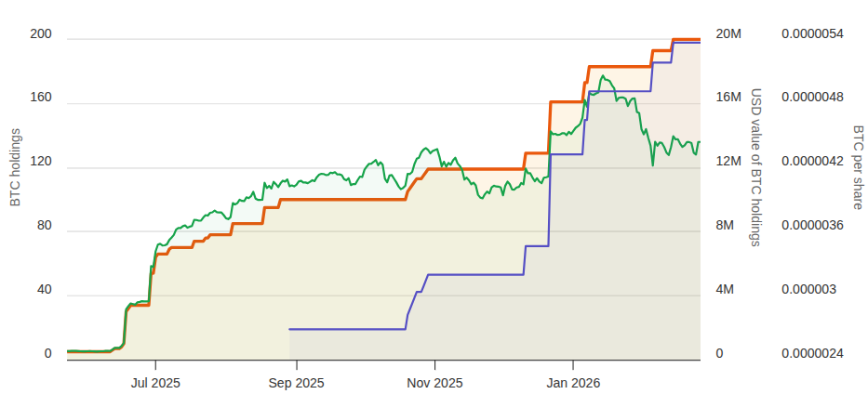Select the 8M tick label
Image resolution: width=868 pixels, height=394 pixels.
(724, 226)
